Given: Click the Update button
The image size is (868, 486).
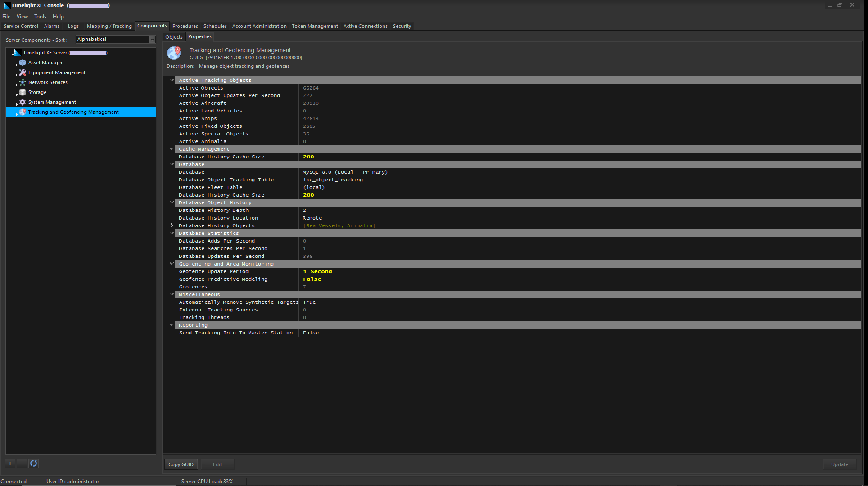Looking at the screenshot, I should click(840, 464).
